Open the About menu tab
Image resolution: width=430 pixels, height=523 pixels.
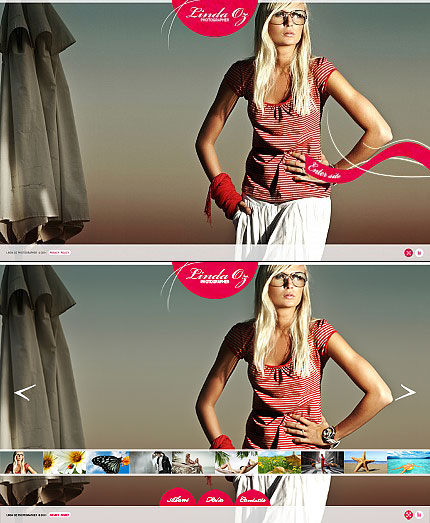[178, 498]
